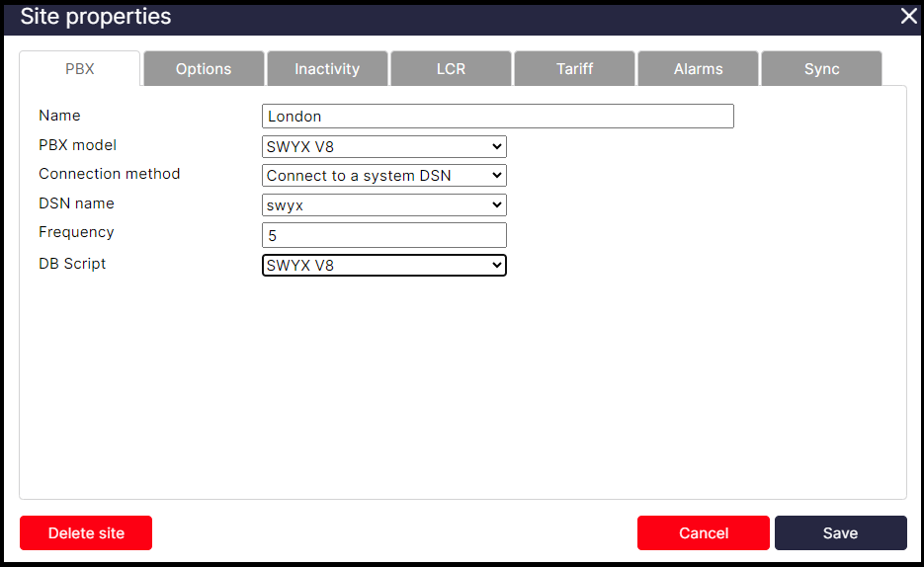Expand the Connection method dropdown

tap(384, 176)
